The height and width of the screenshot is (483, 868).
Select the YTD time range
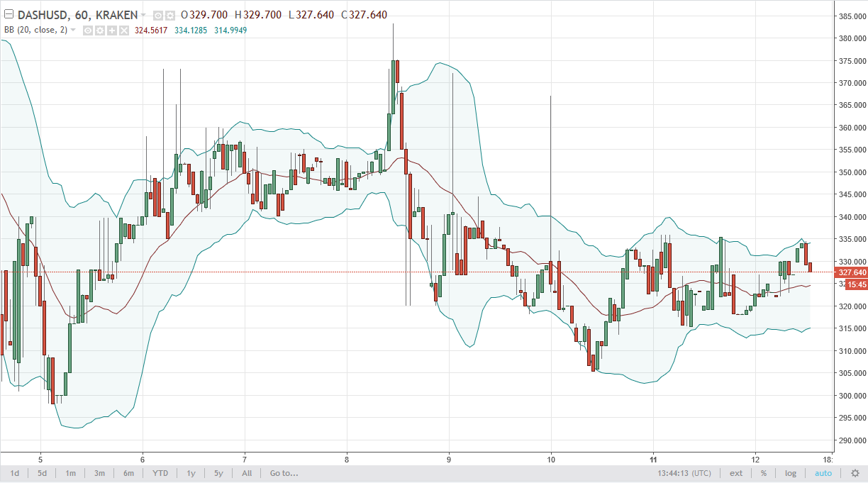pyautogui.click(x=160, y=473)
